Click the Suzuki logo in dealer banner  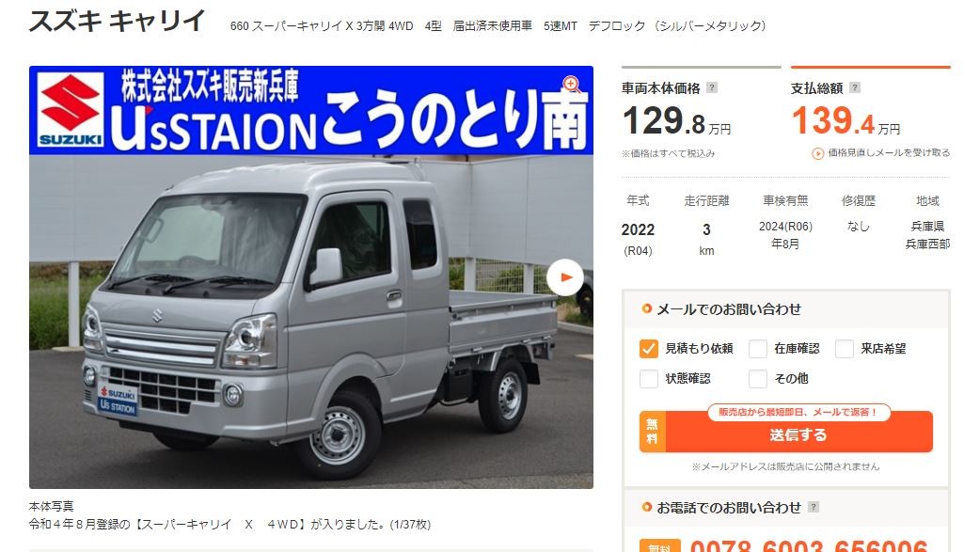(70, 110)
